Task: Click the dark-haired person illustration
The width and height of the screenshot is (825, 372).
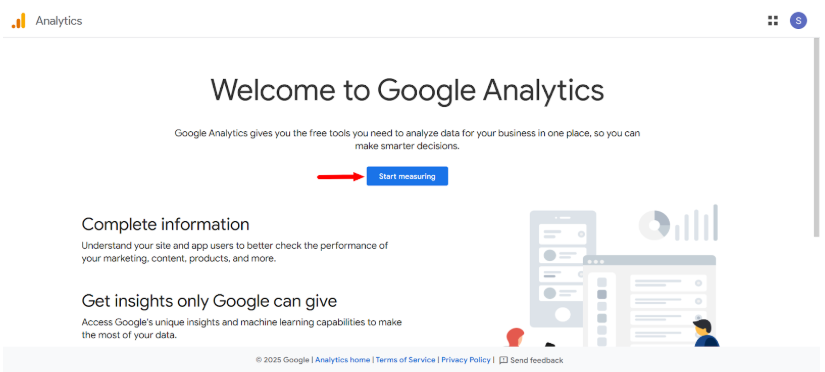Action: click(x=706, y=333)
